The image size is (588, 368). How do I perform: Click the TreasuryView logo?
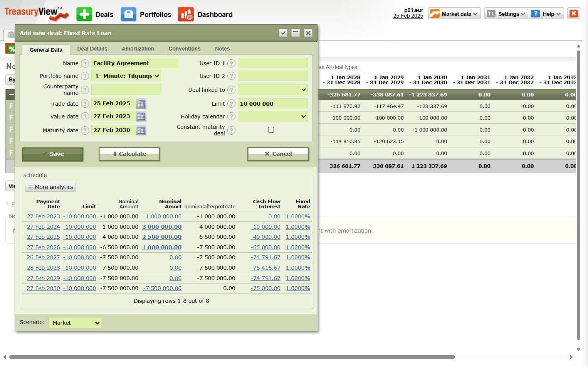[x=37, y=14]
